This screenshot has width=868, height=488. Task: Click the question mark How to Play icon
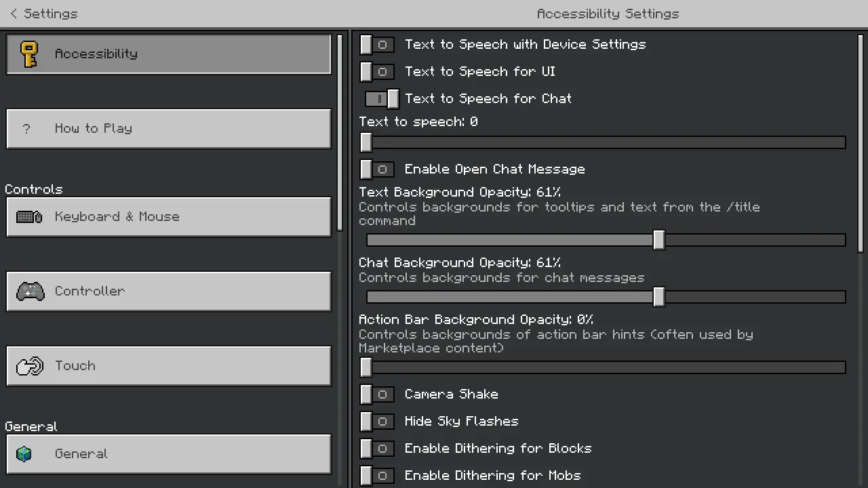[x=26, y=129]
